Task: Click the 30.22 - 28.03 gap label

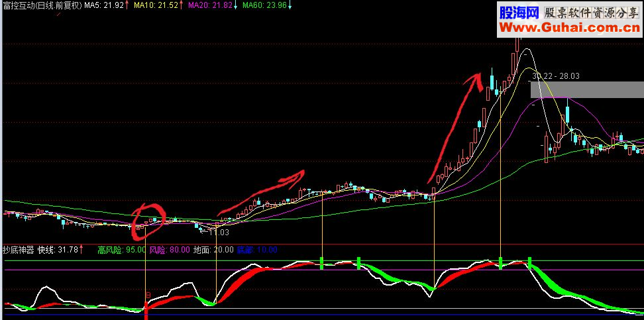Action: 556,76
